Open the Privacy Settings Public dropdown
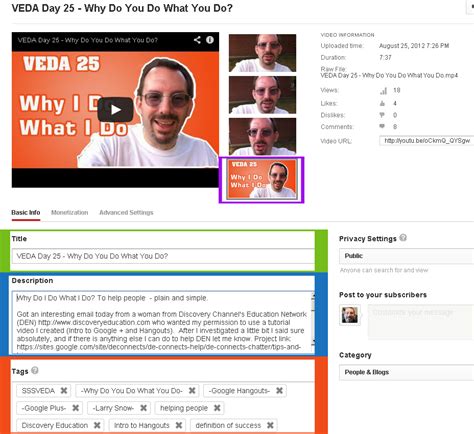474x434 pixels. (407, 256)
